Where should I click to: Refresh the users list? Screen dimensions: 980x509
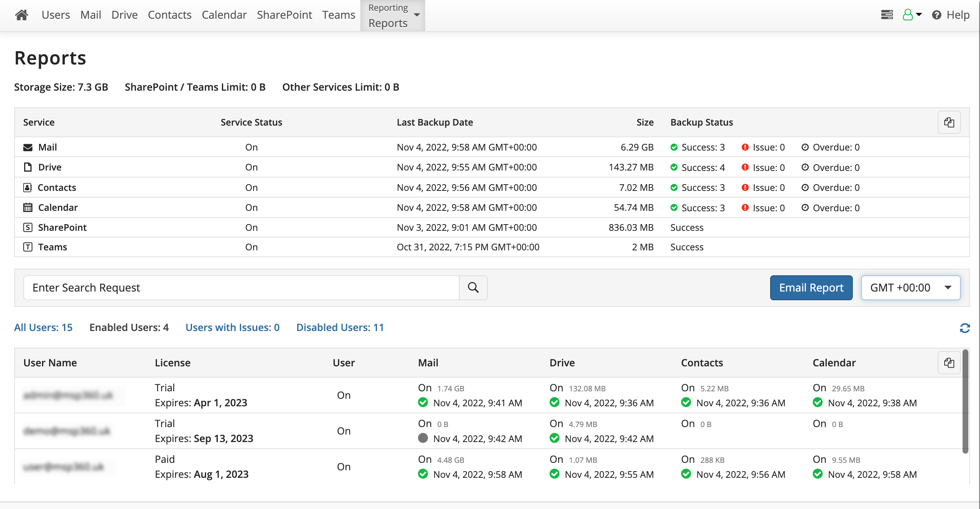click(965, 328)
